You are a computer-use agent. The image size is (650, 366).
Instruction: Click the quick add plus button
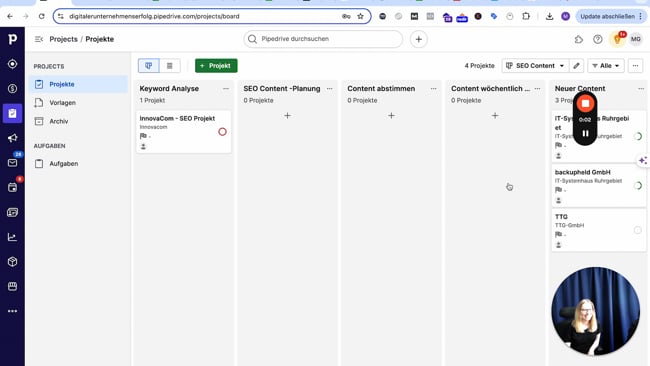click(x=419, y=39)
